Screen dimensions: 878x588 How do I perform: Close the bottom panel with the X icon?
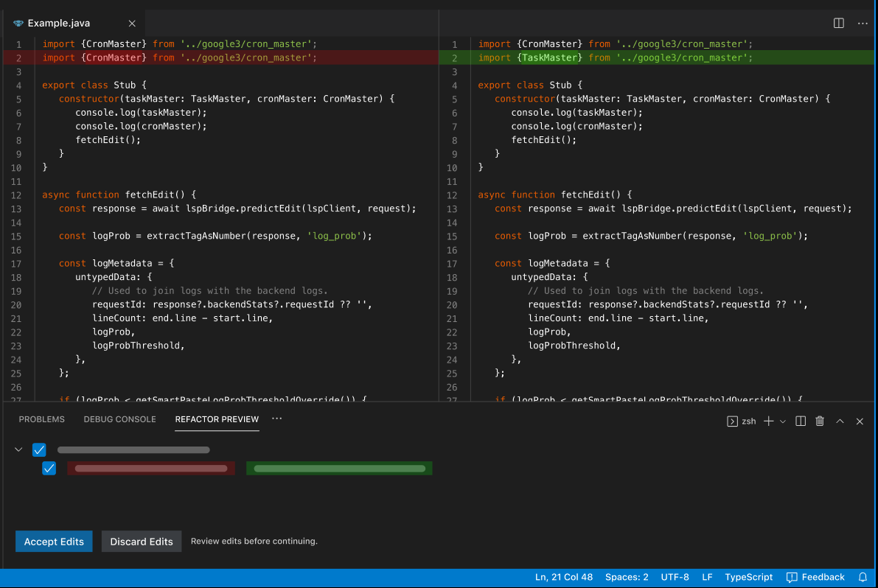click(x=860, y=421)
